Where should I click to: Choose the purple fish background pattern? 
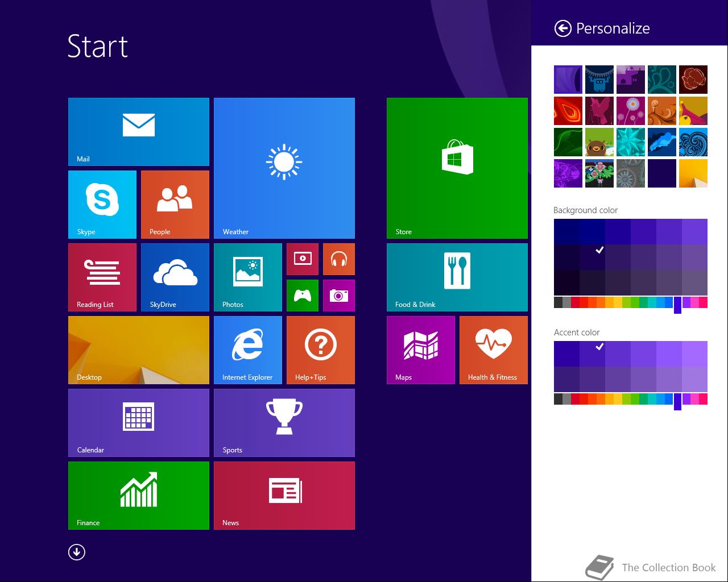pos(568,173)
